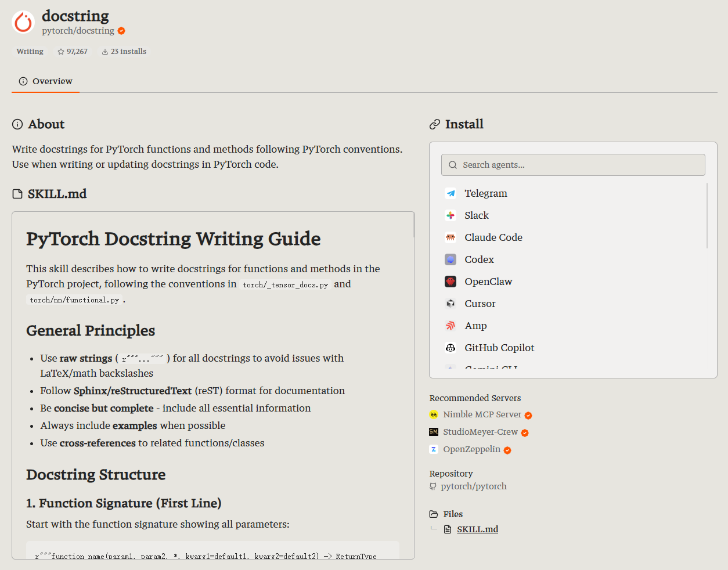Screen dimensions: 728x570
Task: Click the Search agents input field
Action: point(573,165)
